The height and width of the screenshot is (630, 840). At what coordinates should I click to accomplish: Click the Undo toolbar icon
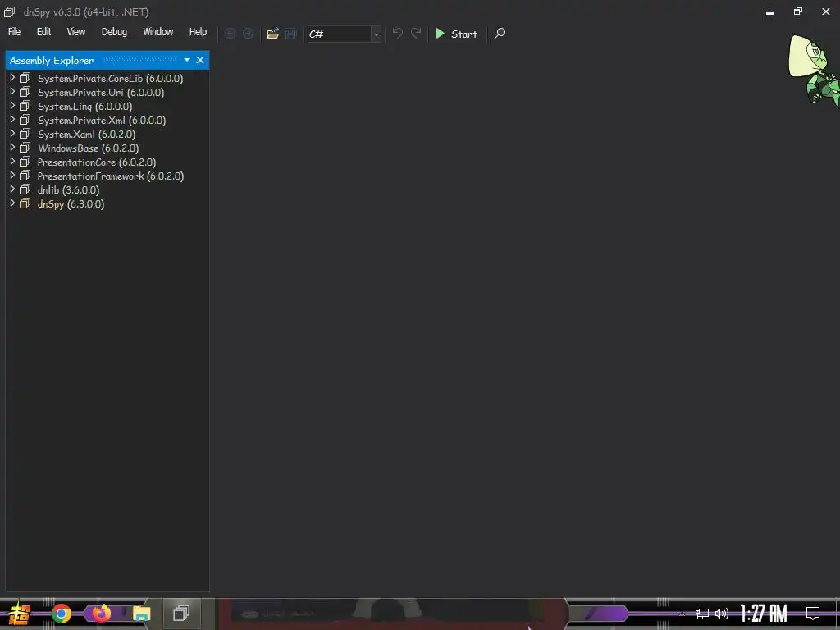click(398, 33)
